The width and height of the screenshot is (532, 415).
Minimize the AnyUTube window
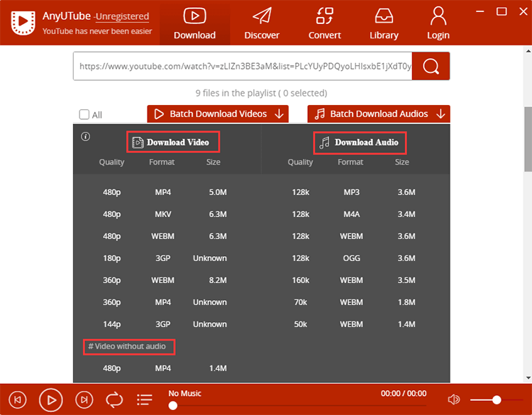click(480, 11)
